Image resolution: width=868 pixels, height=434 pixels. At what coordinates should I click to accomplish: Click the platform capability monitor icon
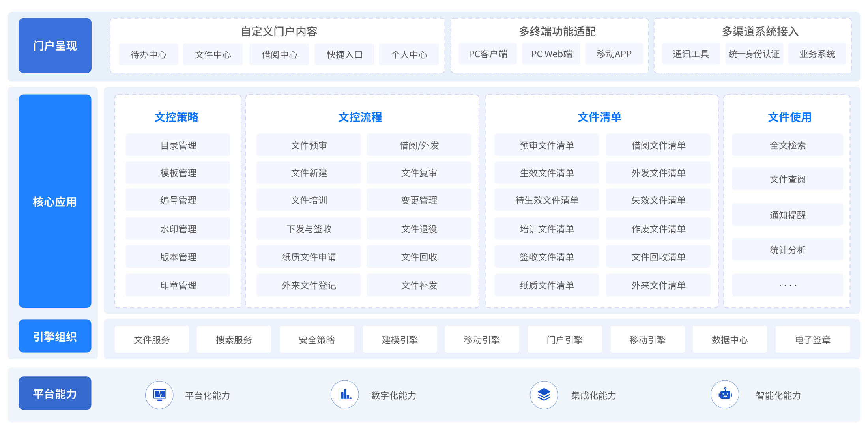point(159,395)
